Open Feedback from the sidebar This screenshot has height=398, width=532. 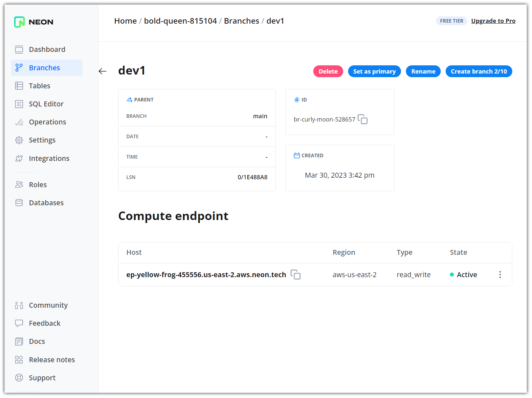47,323
